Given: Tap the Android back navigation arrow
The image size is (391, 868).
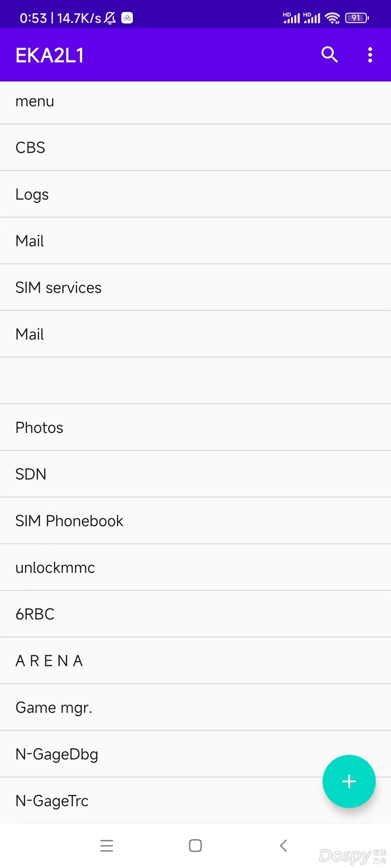Looking at the screenshot, I should (283, 846).
